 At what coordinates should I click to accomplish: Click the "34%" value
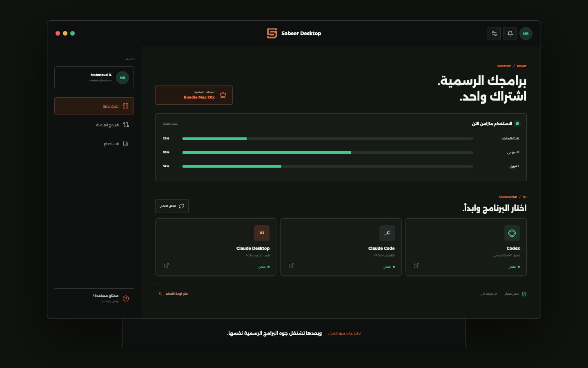pos(166,166)
